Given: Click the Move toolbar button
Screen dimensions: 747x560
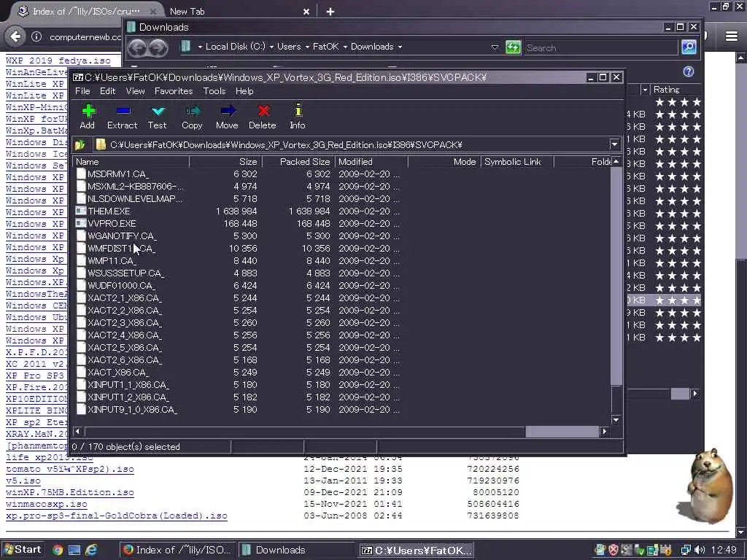Looking at the screenshot, I should [228, 117].
